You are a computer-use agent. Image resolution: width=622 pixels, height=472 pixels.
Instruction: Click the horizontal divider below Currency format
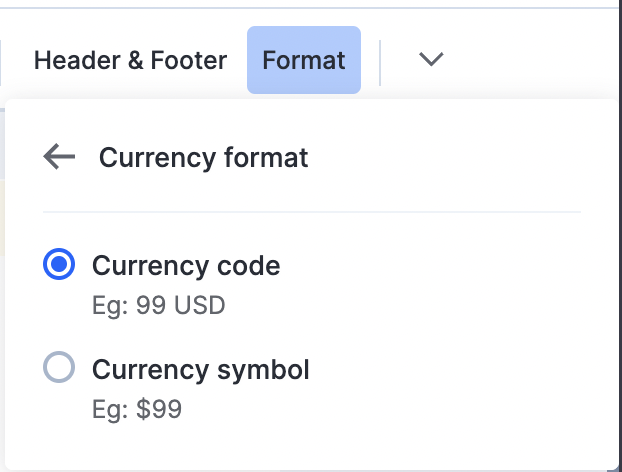coord(311,212)
